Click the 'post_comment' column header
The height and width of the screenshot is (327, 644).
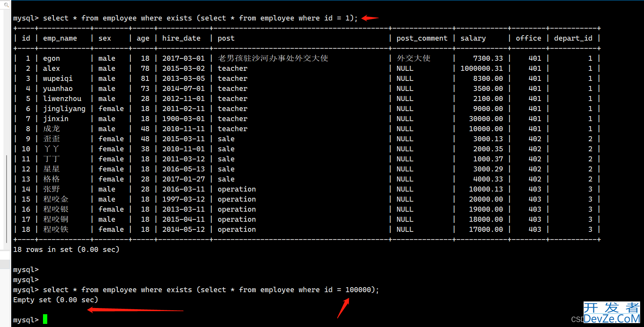pos(422,38)
